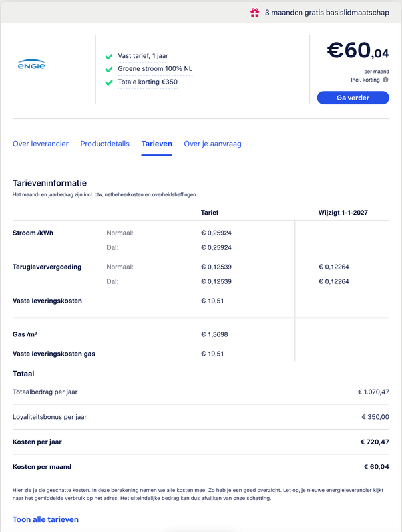Click the Terugleververgoeding row label
The image size is (402, 532).
click(47, 267)
